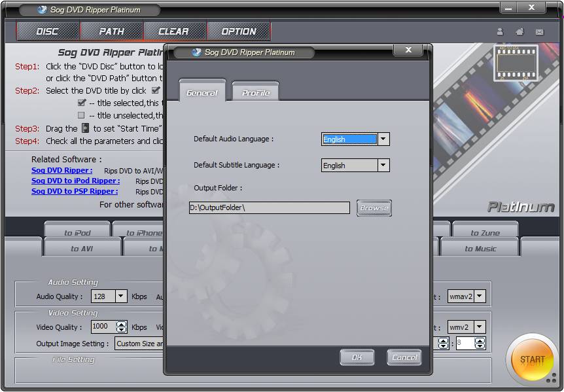Open the DISC toolbar button

click(x=48, y=31)
